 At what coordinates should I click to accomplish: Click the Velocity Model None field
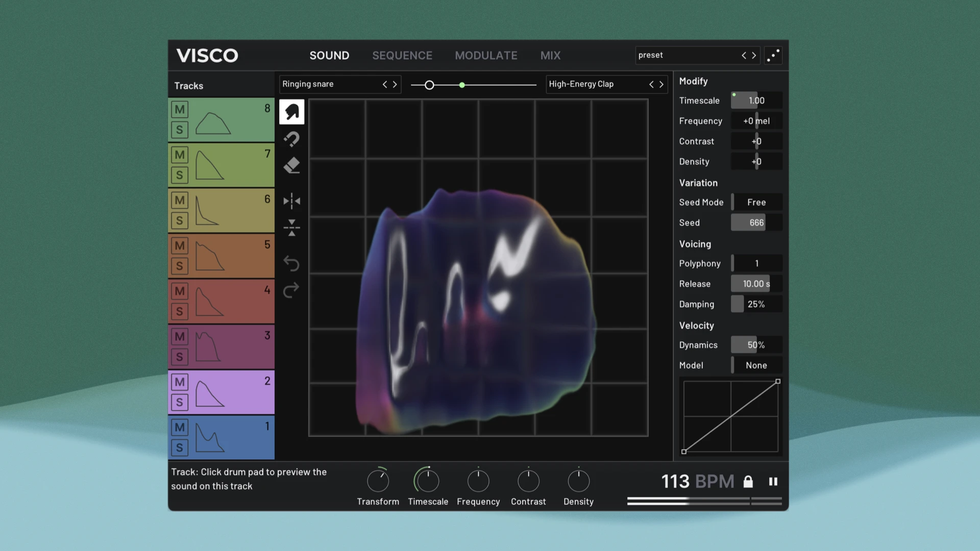point(756,365)
